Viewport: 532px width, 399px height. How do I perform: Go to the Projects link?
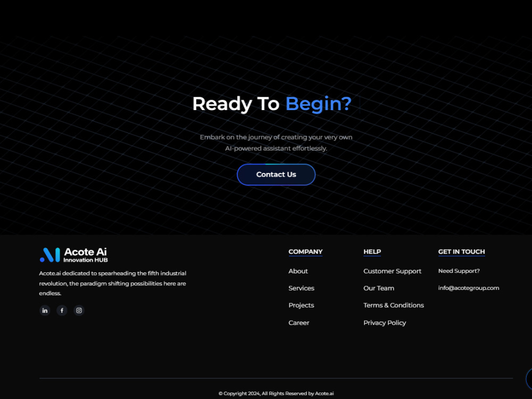point(301,305)
